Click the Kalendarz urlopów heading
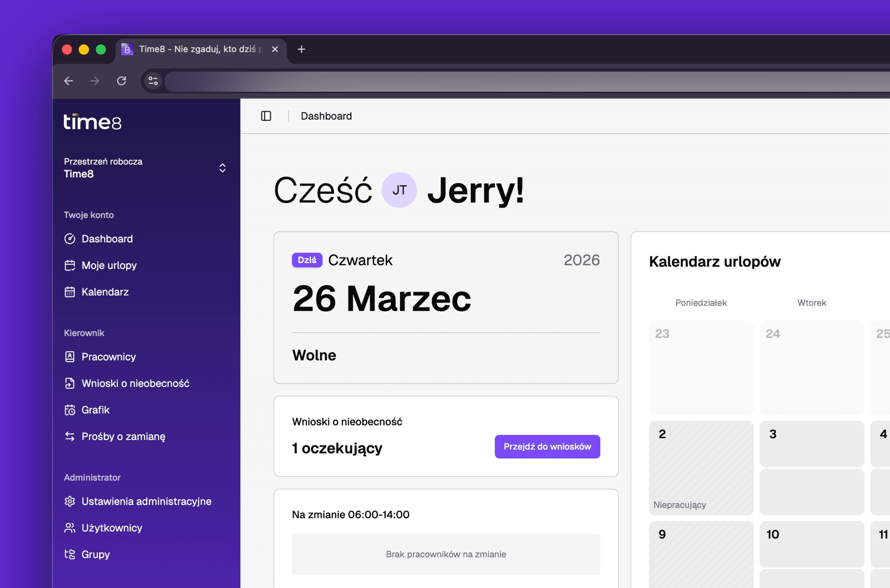Viewport: 890px width, 588px height. [x=715, y=262]
